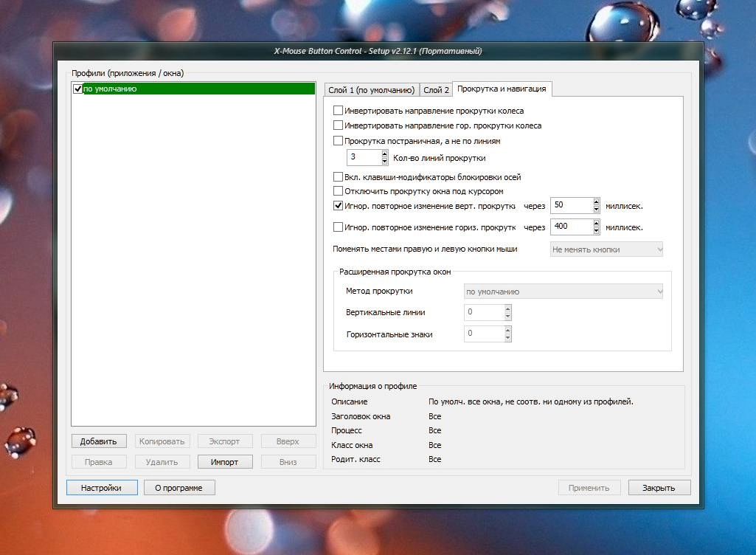This screenshot has height=555, width=756.
Task: Increase 'Вертикальные линии' value with up arrow
Action: tap(507, 309)
